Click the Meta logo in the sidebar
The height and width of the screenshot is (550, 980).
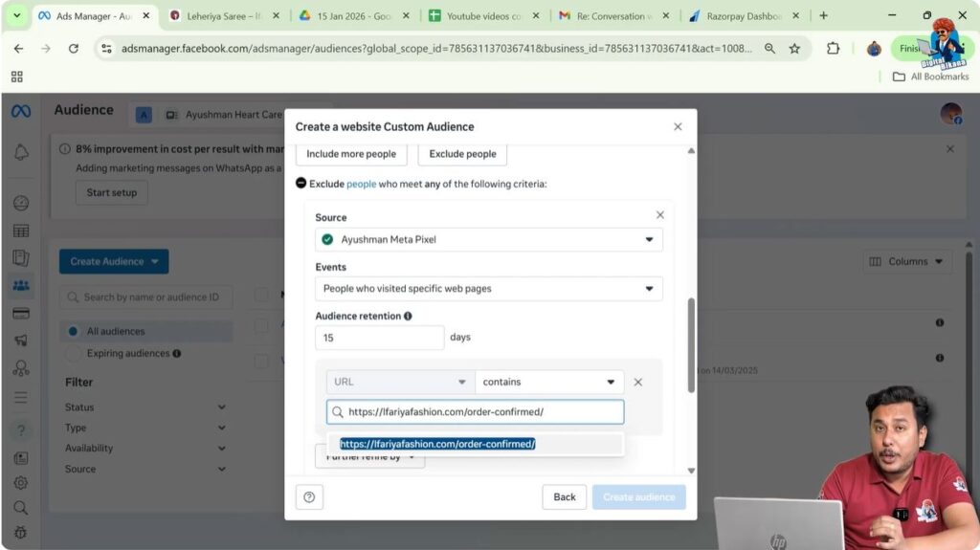(x=21, y=111)
